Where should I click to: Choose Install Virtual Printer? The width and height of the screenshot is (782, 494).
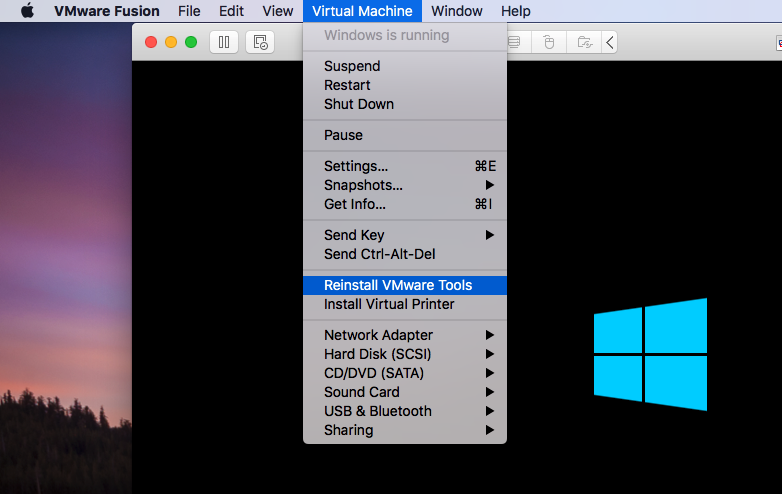pos(405,304)
